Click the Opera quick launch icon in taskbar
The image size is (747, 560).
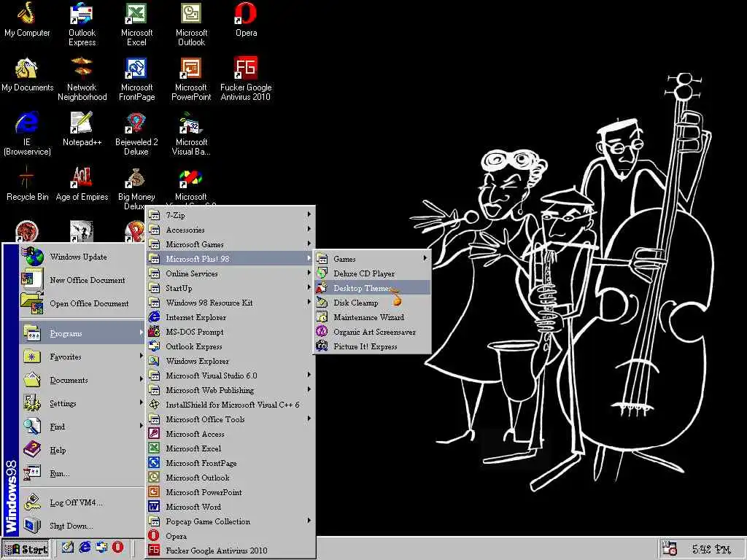click(x=117, y=548)
